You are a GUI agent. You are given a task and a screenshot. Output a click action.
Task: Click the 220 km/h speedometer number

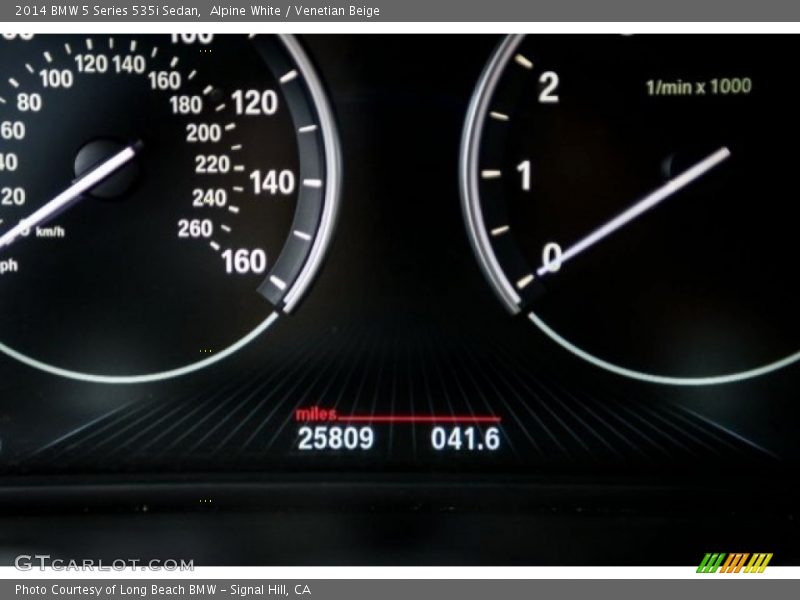point(212,164)
